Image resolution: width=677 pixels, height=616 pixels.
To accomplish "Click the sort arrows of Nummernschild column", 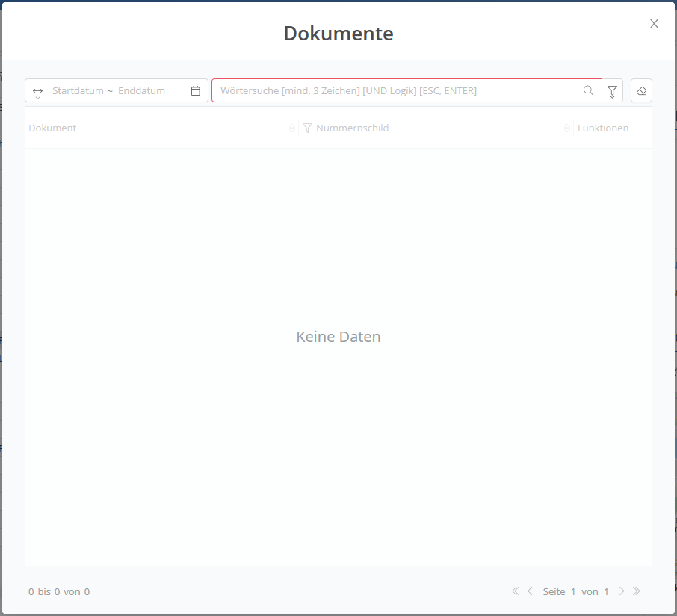I will [567, 128].
